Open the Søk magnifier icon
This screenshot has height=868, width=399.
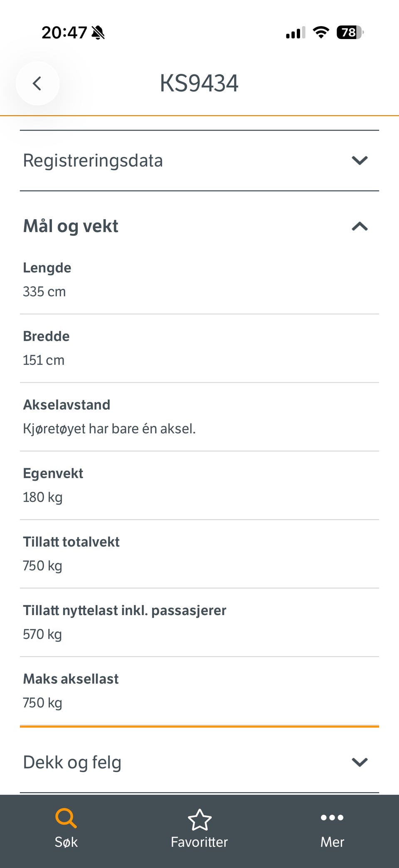[x=66, y=818]
